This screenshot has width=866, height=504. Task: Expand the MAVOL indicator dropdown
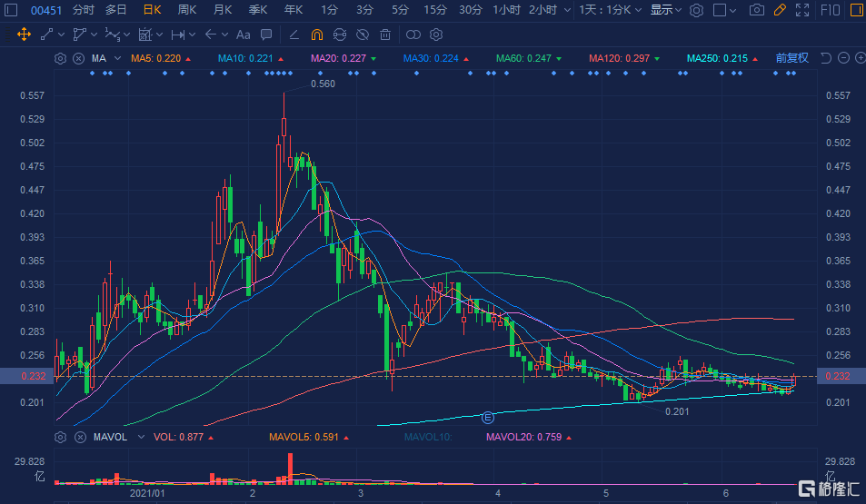point(118,437)
